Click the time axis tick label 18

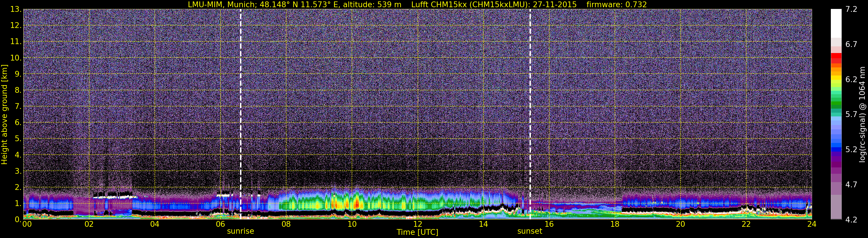tap(614, 224)
